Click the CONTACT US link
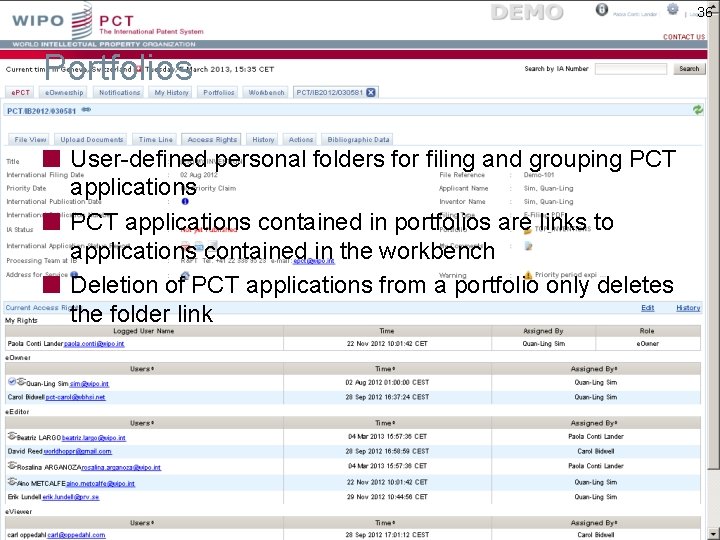The height and width of the screenshot is (540, 720). click(x=684, y=37)
